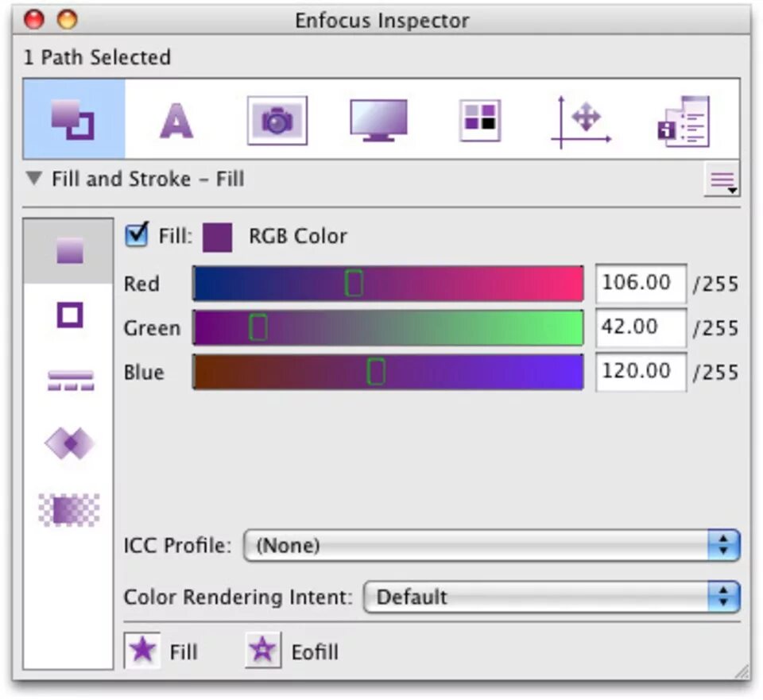Click the Red value field showing 106.00
Screen dimensions: 763x700
641,283
